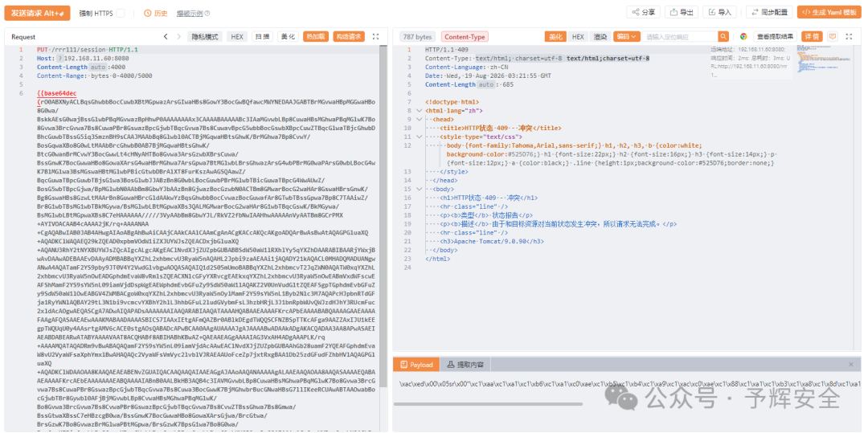Viewport: 868px width, 433px height.
Task: Click the remote address info text
Action: (751, 61)
